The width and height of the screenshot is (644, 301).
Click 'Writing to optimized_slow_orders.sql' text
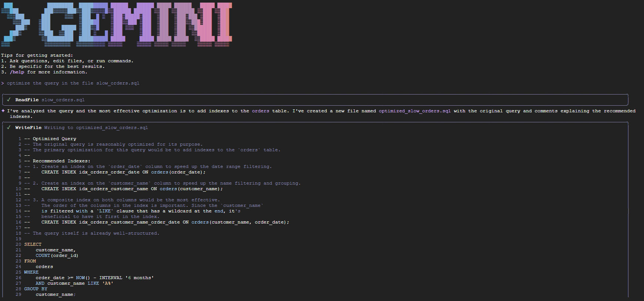tap(96, 128)
